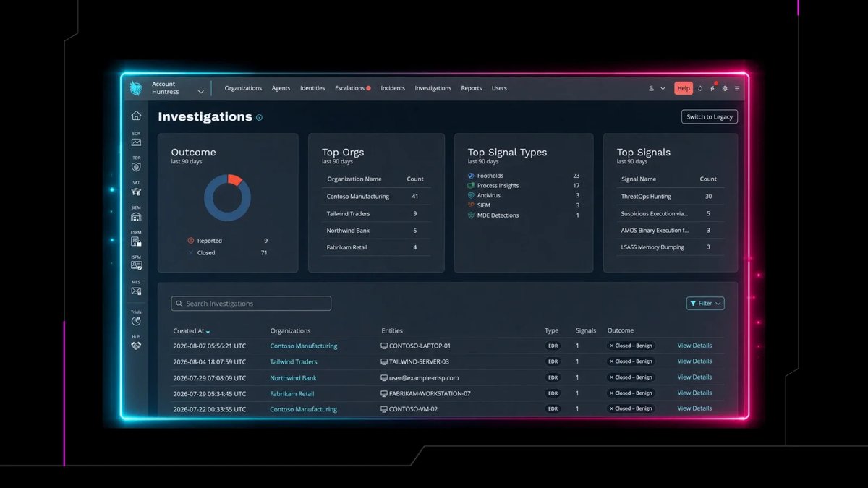
Task: Click the user profile icon
Action: (x=651, y=88)
